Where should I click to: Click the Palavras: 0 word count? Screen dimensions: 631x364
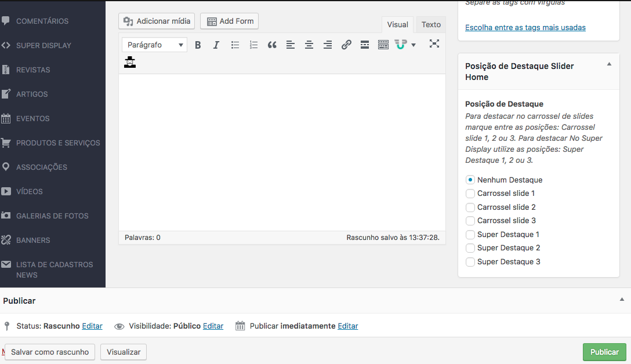143,237
